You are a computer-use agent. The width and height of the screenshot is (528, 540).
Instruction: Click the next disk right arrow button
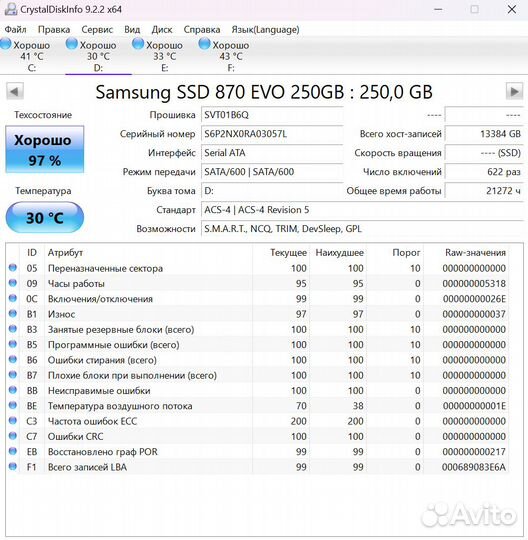[514, 92]
